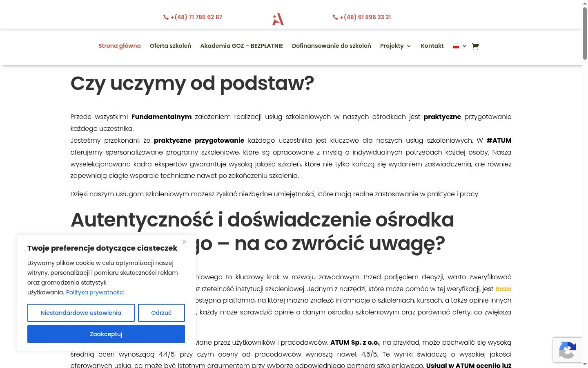The height and width of the screenshot is (368, 588).
Task: Go to Strona główna
Action: coord(120,46)
